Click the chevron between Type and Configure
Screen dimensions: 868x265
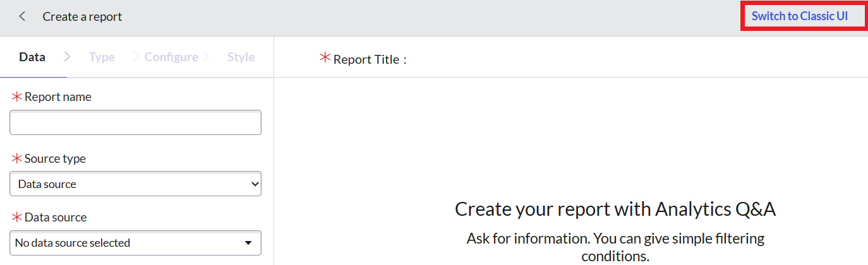point(136,57)
